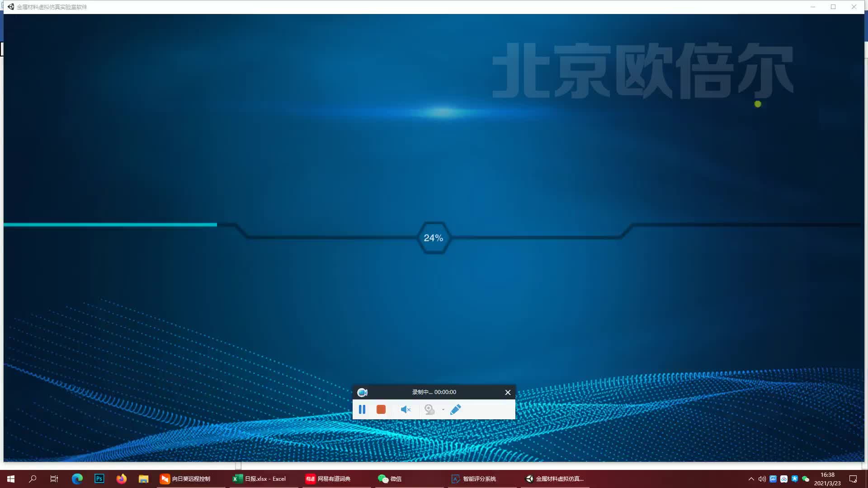
Task: Click the pause button in recording toolbar
Action: [362, 409]
